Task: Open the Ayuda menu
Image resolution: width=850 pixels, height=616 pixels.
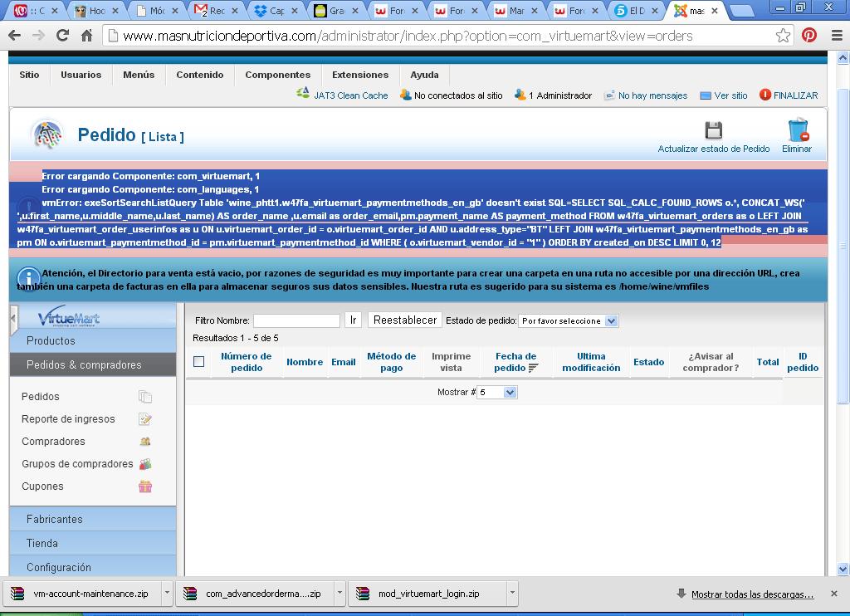Action: click(424, 75)
